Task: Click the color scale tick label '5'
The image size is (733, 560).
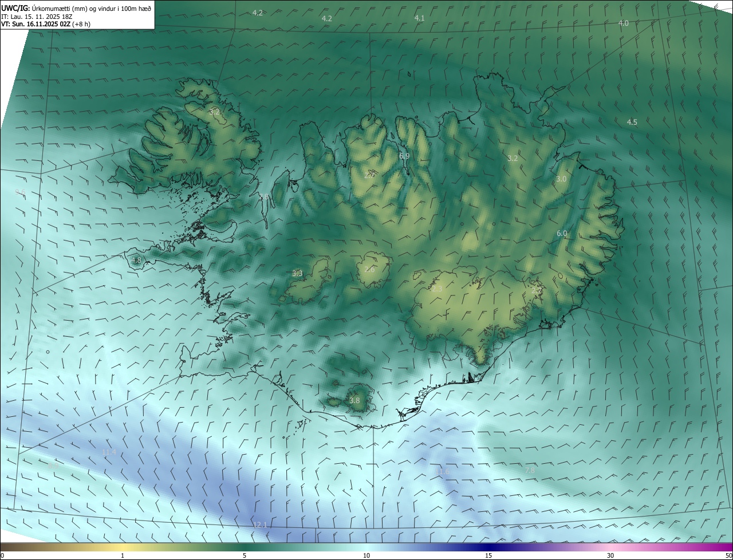Action: [245, 555]
